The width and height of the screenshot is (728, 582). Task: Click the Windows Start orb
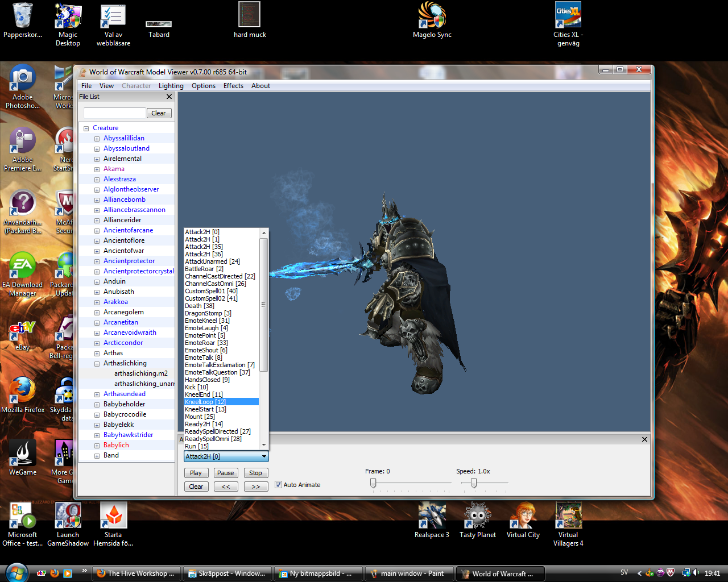click(16, 572)
